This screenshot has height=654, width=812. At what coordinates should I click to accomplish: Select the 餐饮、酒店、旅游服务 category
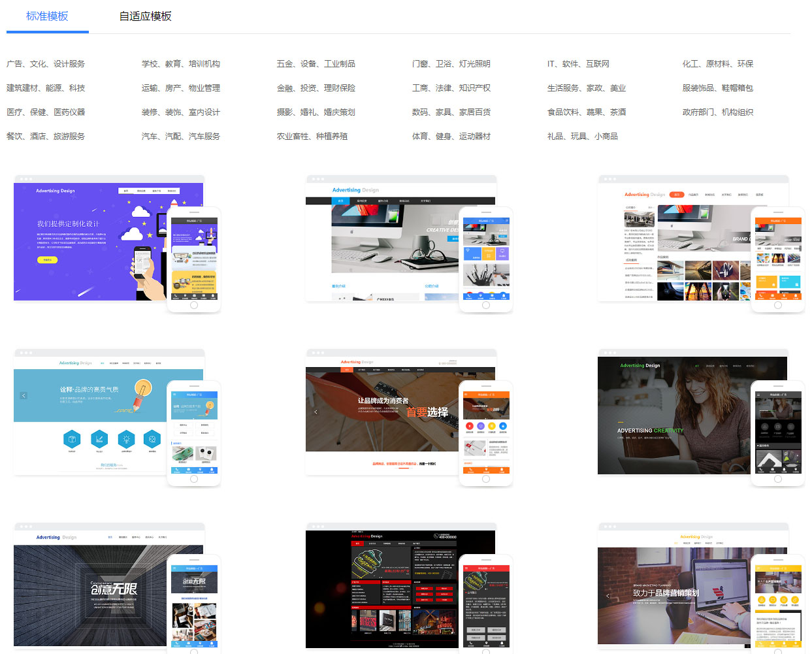46,137
